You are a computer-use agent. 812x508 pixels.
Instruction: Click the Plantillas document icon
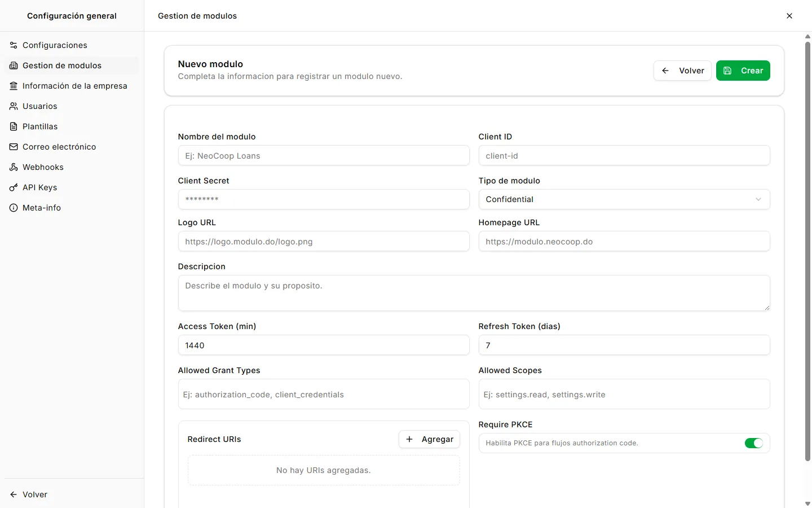[x=14, y=126]
